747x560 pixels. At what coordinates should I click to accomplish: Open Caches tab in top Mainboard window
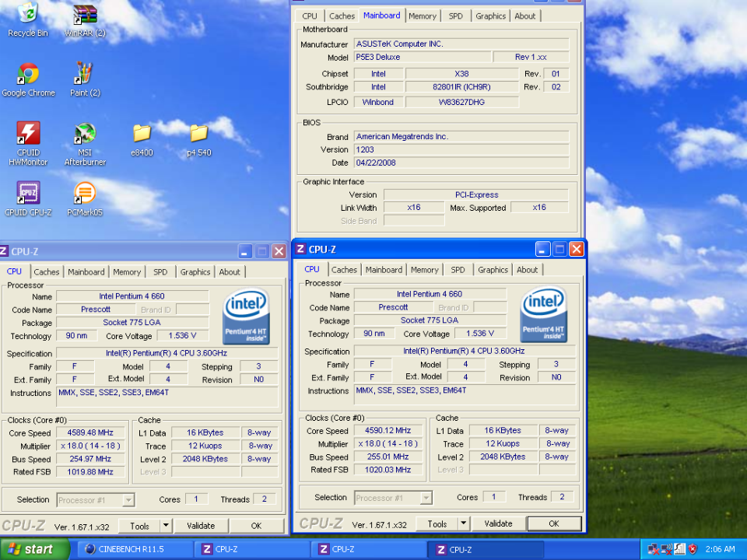pos(342,16)
